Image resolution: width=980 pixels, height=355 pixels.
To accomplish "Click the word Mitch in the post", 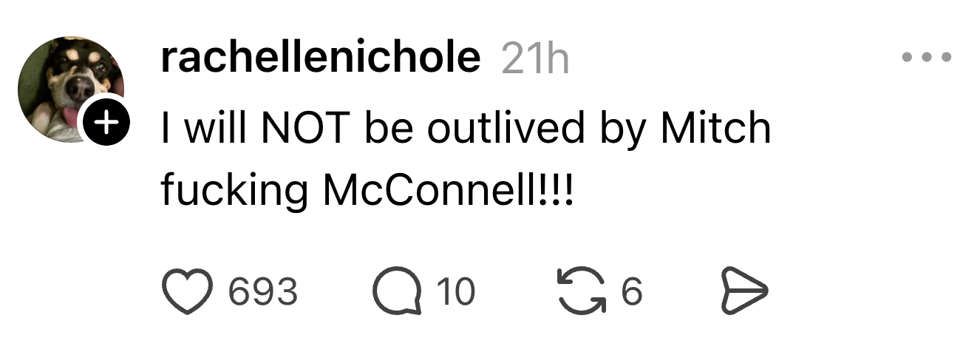I will pos(715,129).
